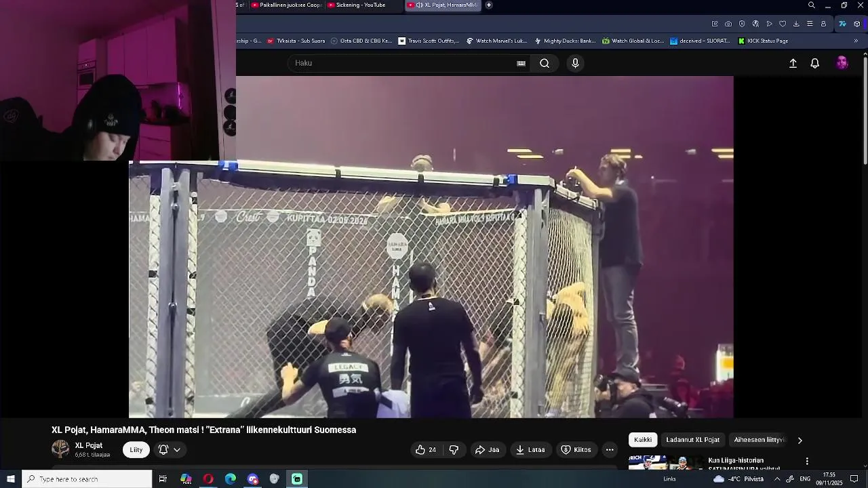Open three-dot menu on the Kun Liiga-historian suggestion
This screenshot has width=868, height=488.
pyautogui.click(x=807, y=461)
